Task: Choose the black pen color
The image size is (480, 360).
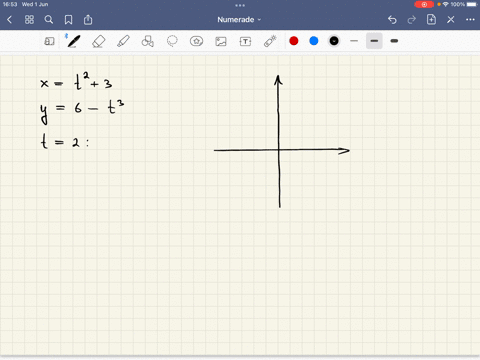Action: coord(334,41)
